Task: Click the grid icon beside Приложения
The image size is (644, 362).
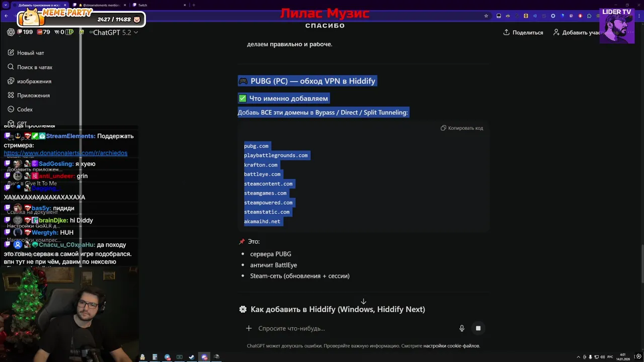Action: pos(11,95)
